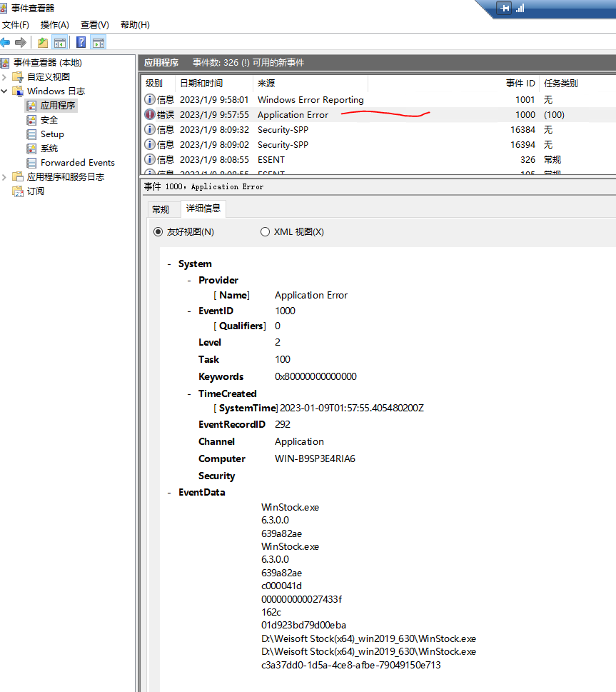The width and height of the screenshot is (616, 692).
Task: Select the Forwarded Events log
Action: (x=77, y=163)
